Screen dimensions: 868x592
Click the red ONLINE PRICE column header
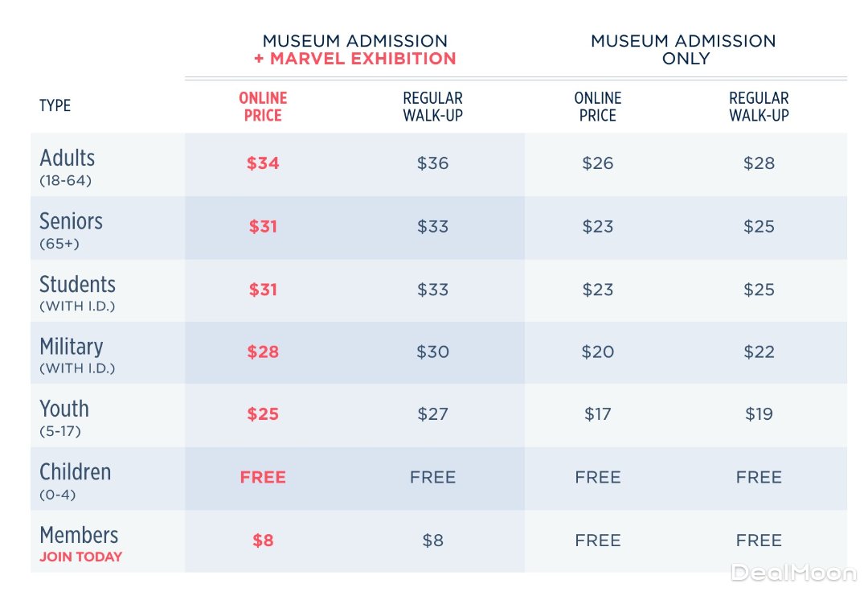pyautogui.click(x=263, y=106)
